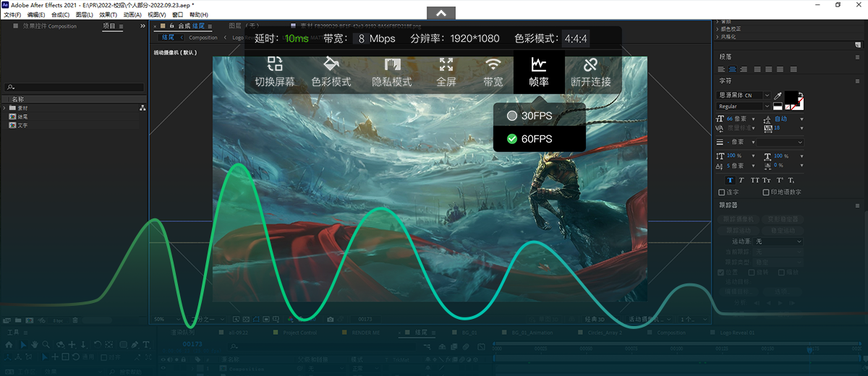Toggle subscript text button
Viewport: 868px width, 376px height.
click(x=791, y=180)
